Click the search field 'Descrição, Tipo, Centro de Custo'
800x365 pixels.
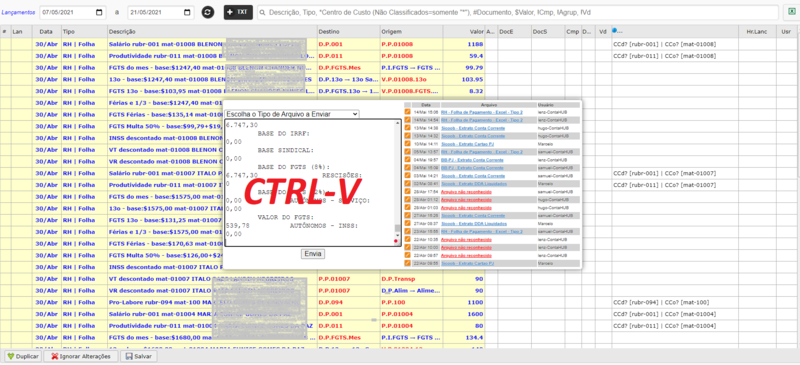pyautogui.click(x=517, y=12)
